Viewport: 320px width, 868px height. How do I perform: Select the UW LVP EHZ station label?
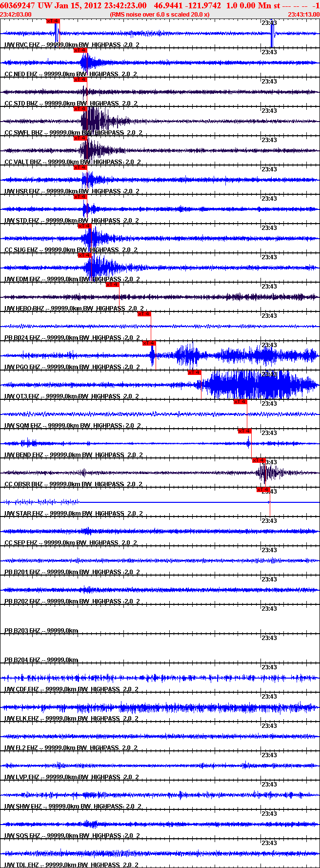(x=71, y=777)
